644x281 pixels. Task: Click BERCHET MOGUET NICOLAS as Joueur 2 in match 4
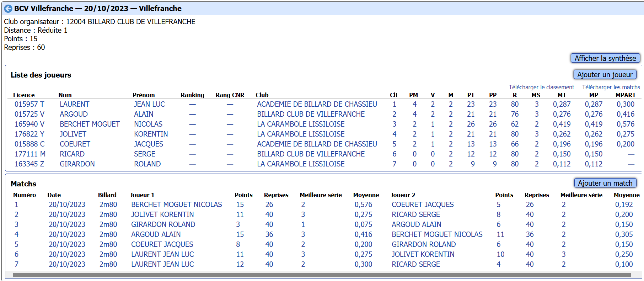pyautogui.click(x=437, y=234)
